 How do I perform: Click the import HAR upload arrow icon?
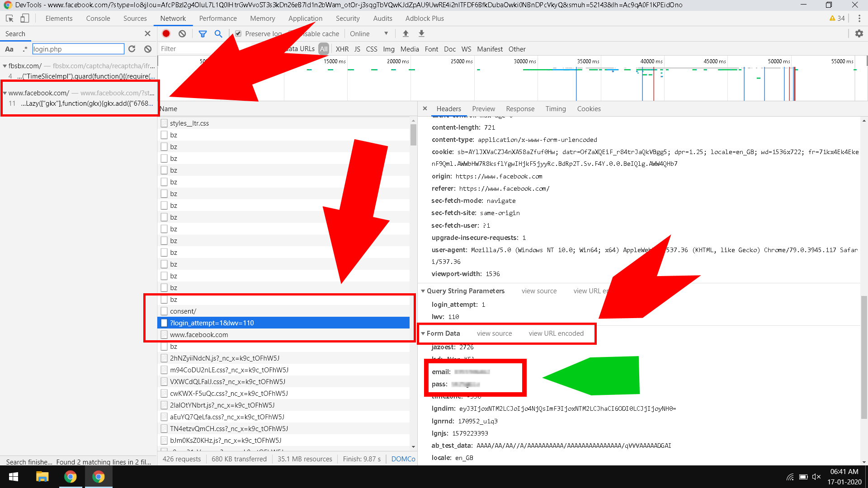pyautogui.click(x=406, y=33)
